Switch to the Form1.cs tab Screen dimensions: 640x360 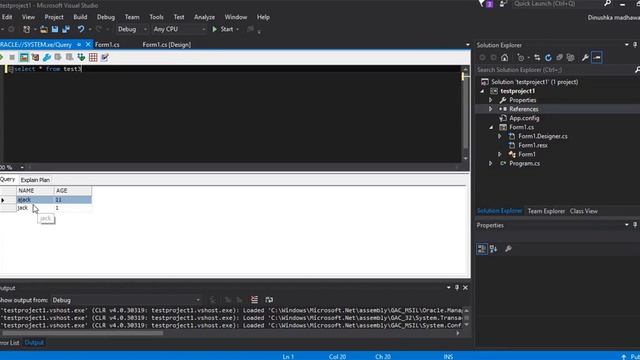[x=107, y=44]
